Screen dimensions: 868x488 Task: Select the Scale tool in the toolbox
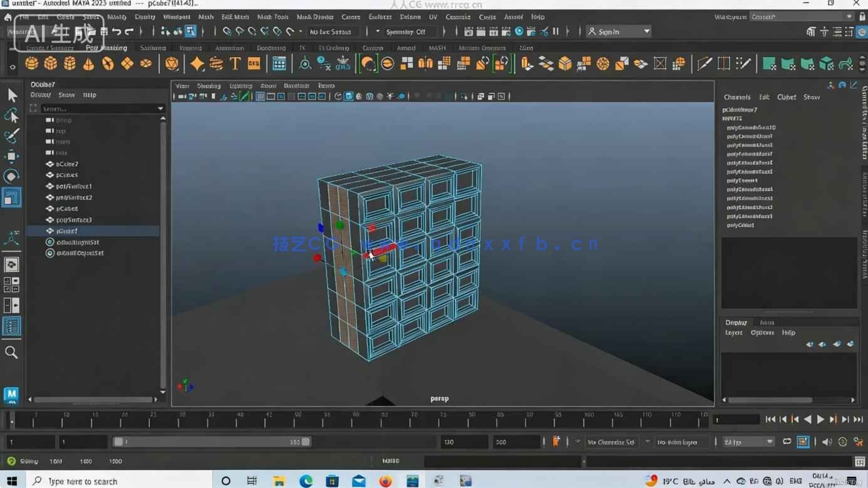pyautogui.click(x=11, y=197)
